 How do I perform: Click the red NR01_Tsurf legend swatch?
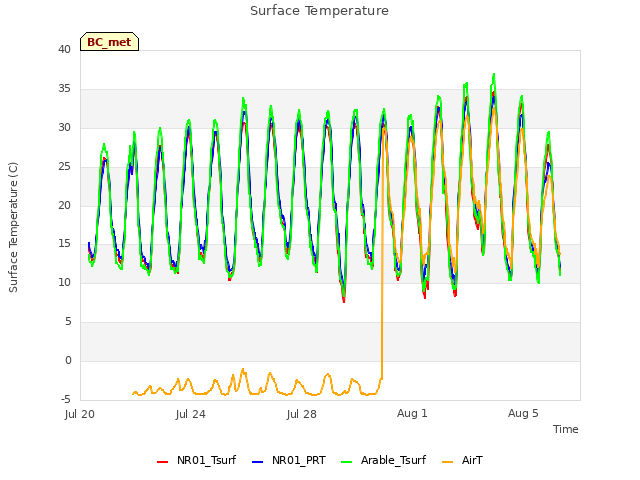coord(162,462)
